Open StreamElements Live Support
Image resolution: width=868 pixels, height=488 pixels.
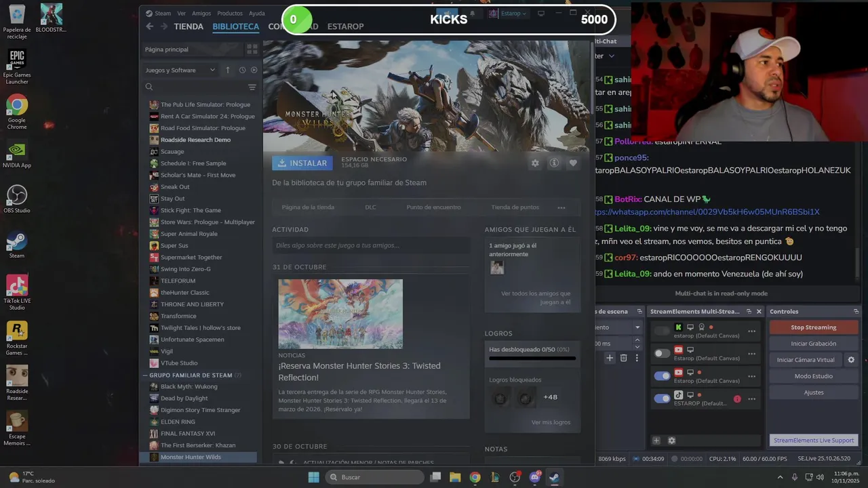point(814,441)
